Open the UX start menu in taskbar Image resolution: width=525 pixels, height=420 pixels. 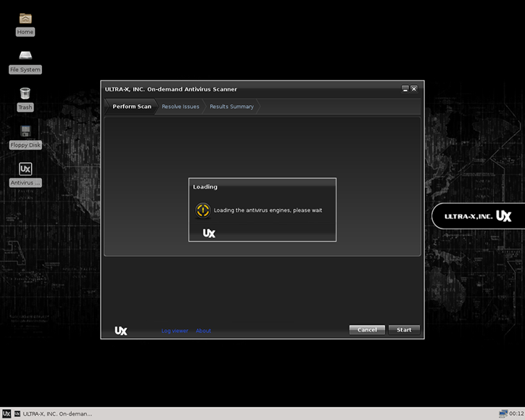pyautogui.click(x=7, y=413)
